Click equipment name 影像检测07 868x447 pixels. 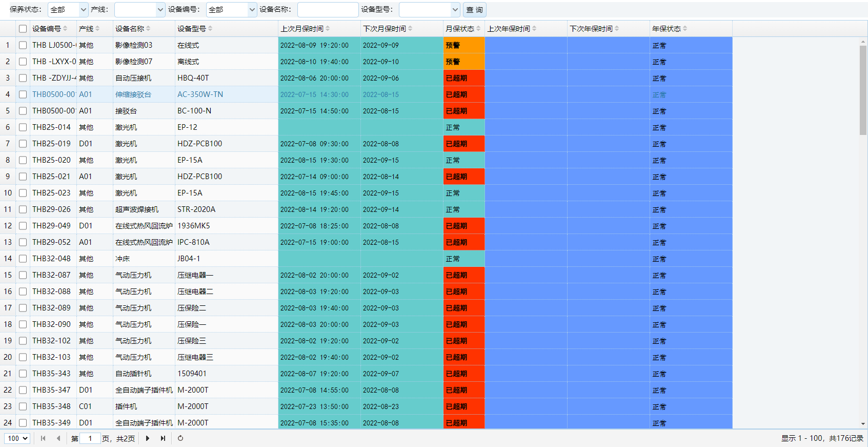point(134,62)
